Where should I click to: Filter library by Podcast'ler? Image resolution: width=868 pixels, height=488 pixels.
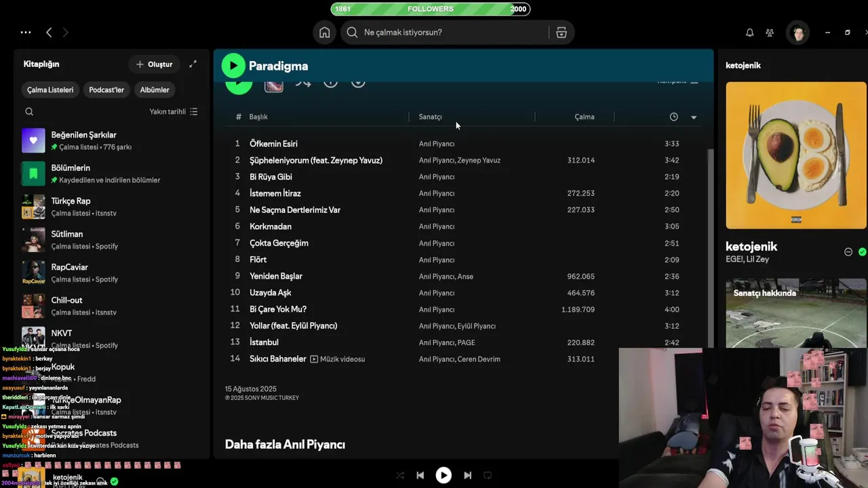click(x=106, y=89)
